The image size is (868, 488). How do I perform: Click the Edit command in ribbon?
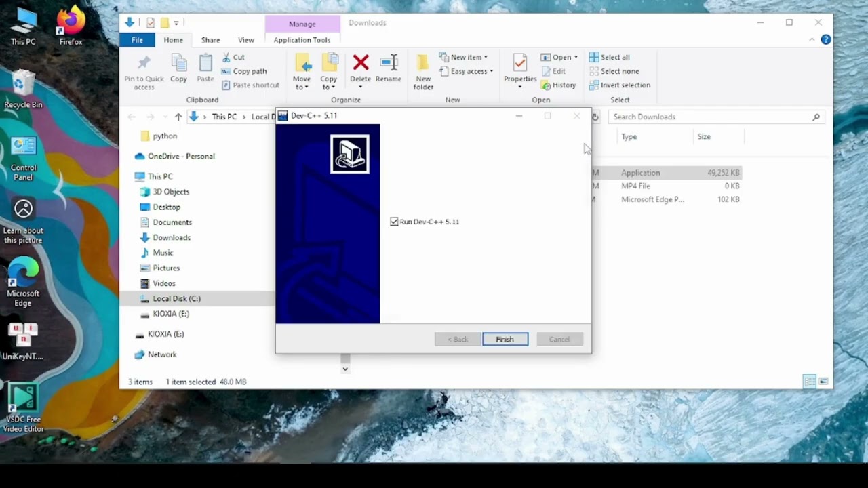[553, 71]
